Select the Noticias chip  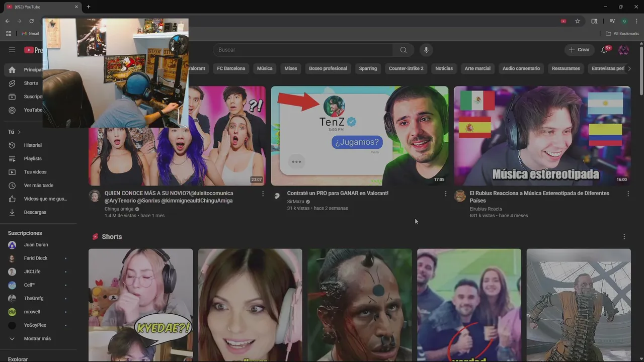click(444, 68)
